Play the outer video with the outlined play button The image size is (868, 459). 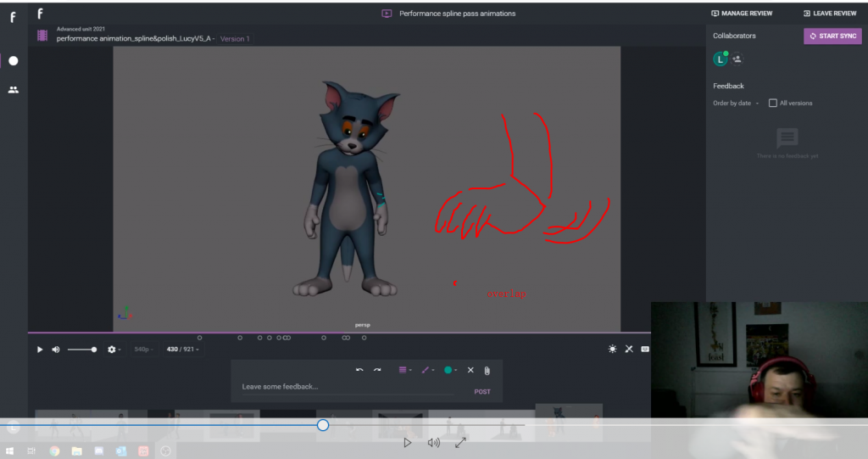(x=408, y=442)
